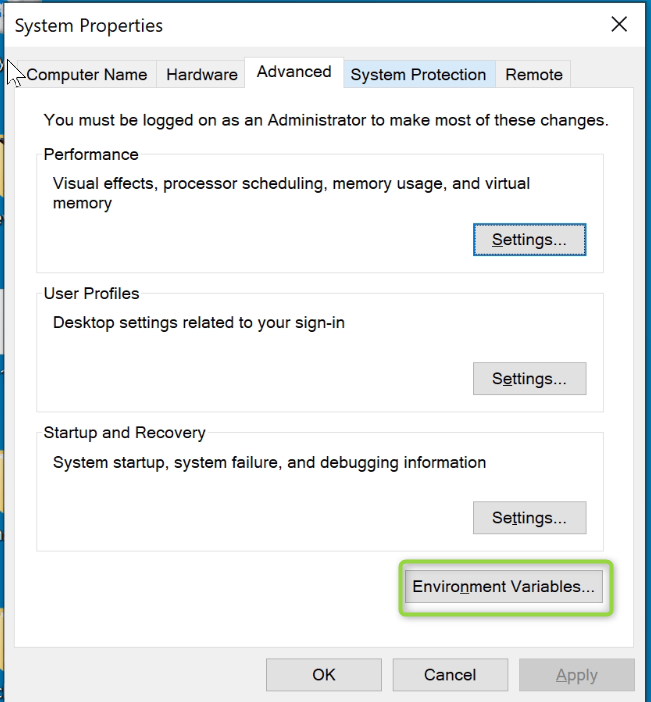The height and width of the screenshot is (702, 651).
Task: Click the Apply button
Action: (577, 675)
